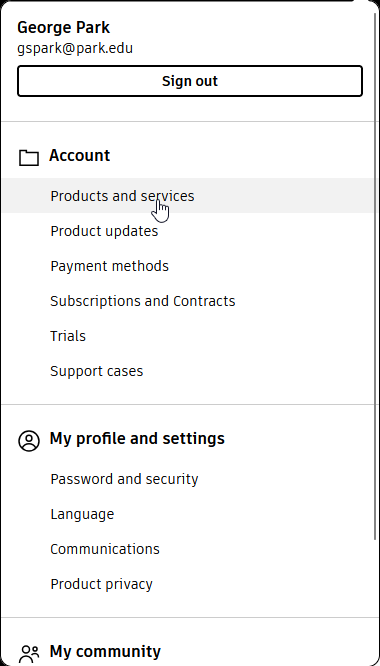Click the Account section heading

click(80, 155)
